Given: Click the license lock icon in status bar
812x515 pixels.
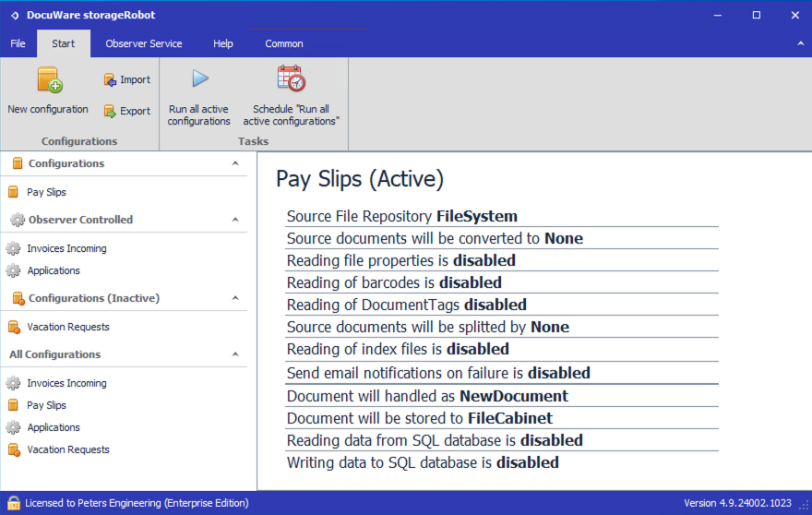Looking at the screenshot, I should [x=14, y=503].
